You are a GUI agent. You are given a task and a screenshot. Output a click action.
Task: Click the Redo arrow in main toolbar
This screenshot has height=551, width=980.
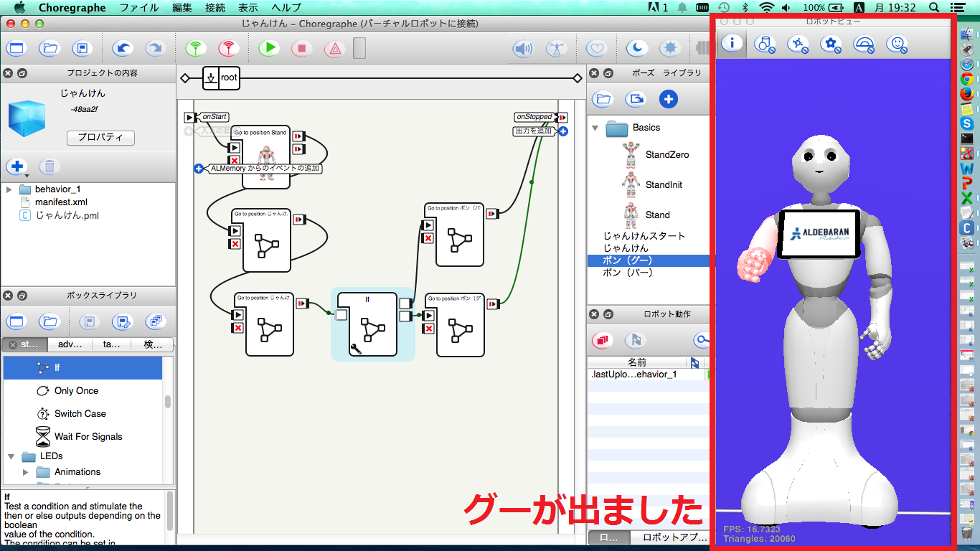point(154,49)
